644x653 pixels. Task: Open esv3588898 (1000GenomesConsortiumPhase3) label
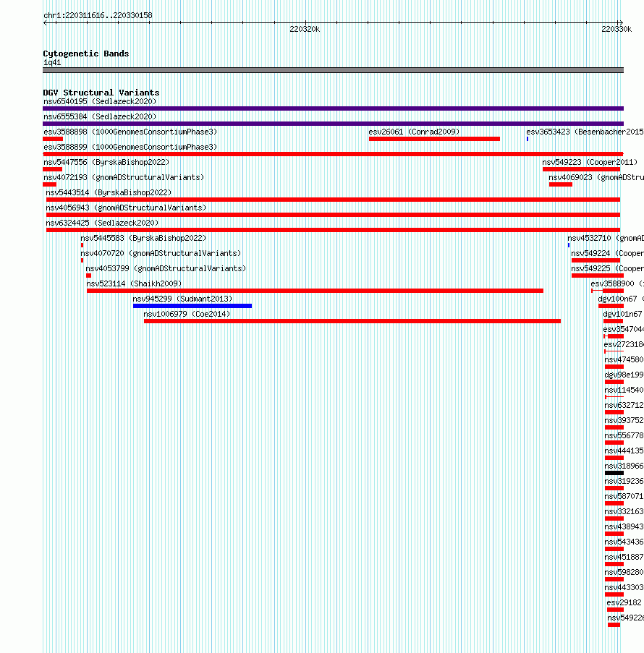[130, 132]
